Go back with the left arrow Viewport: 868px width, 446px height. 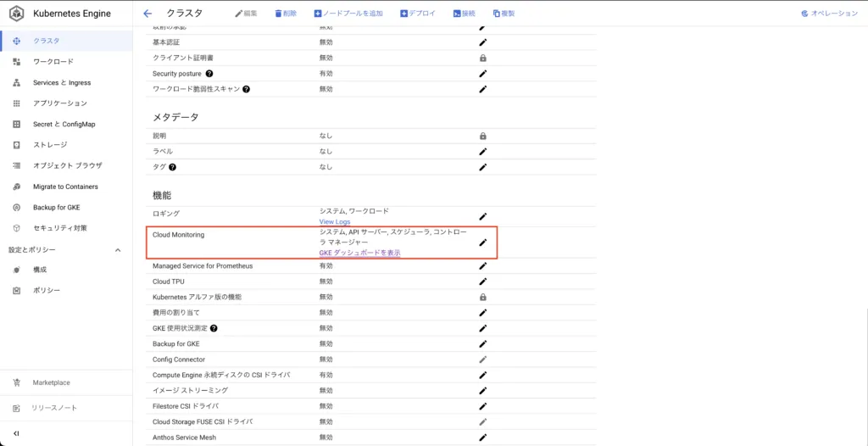(147, 14)
